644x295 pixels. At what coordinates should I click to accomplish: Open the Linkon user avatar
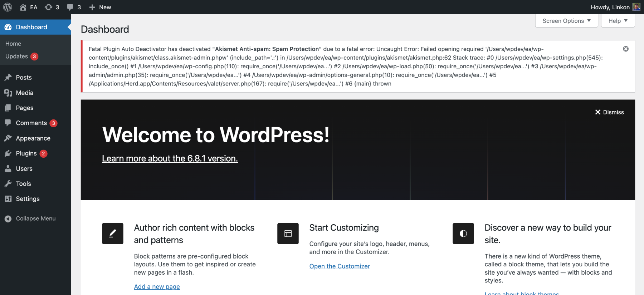636,7
